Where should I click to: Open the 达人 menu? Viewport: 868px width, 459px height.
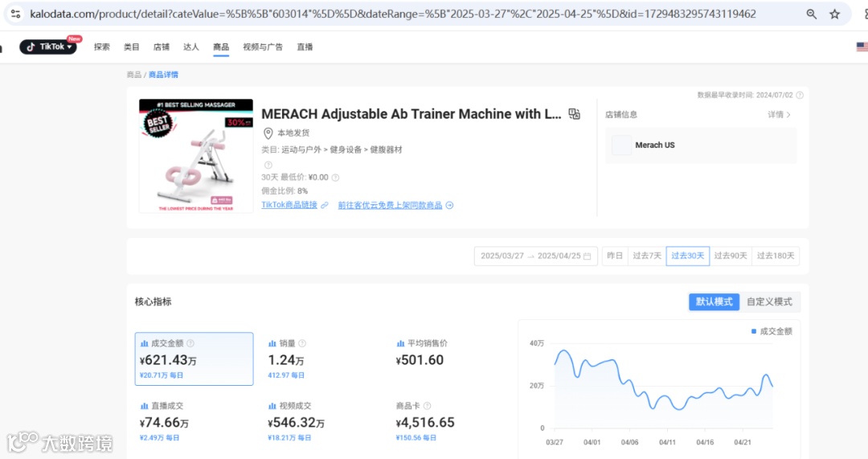point(191,47)
